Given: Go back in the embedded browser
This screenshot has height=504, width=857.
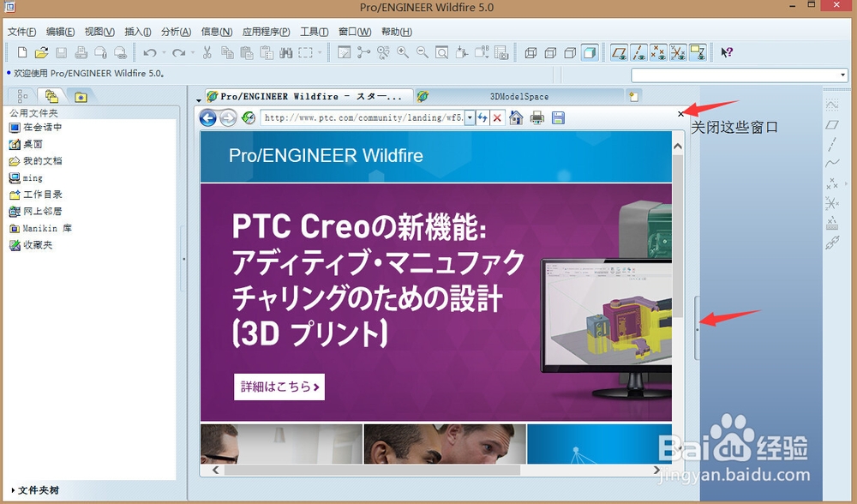Looking at the screenshot, I should point(207,117).
